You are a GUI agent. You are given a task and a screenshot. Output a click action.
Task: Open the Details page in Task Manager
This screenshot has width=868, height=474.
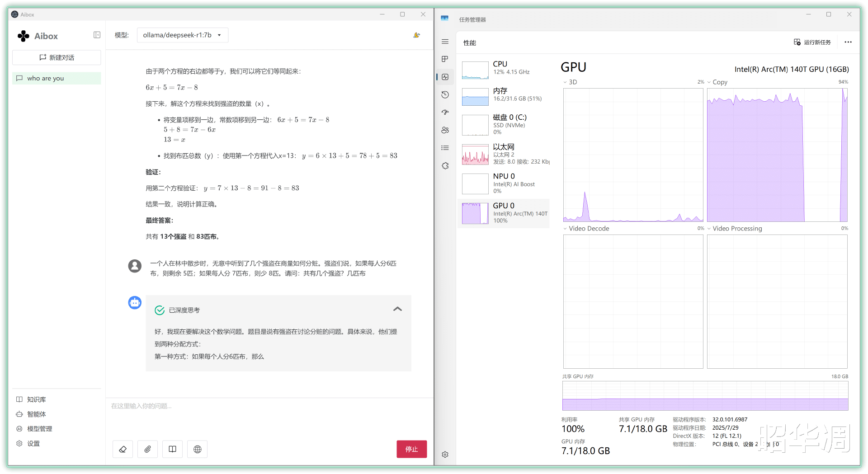pyautogui.click(x=445, y=148)
